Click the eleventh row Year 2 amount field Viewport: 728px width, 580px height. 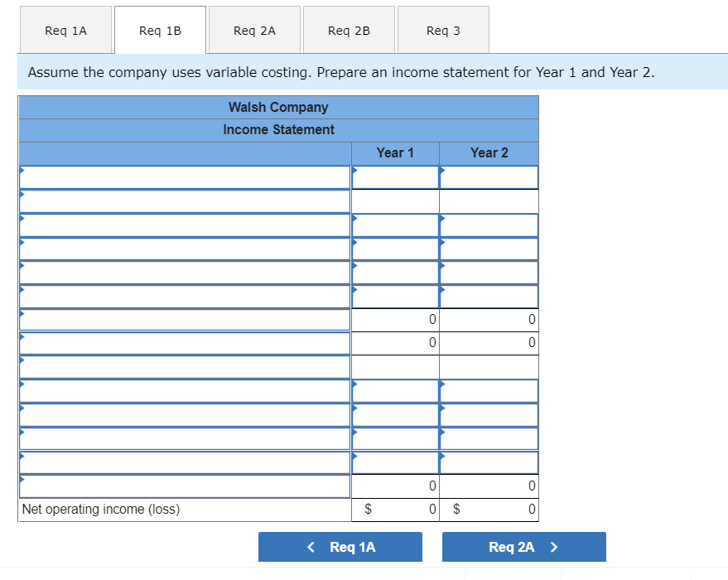click(489, 414)
